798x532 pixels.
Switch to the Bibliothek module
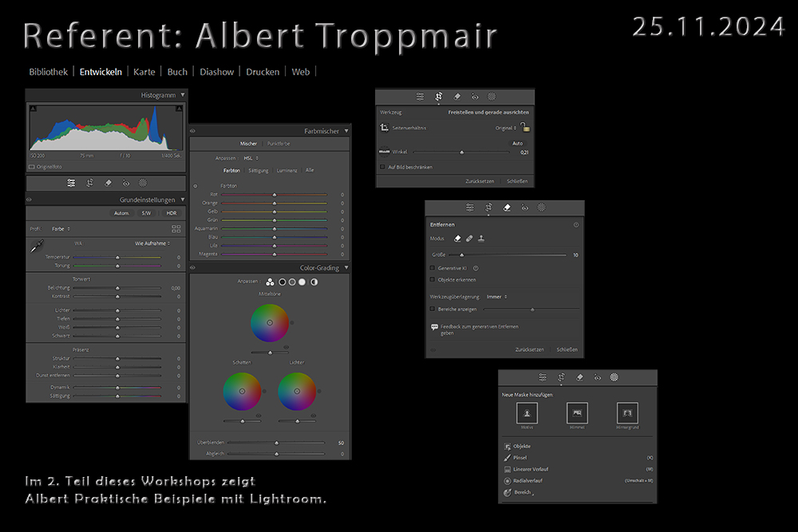point(49,72)
